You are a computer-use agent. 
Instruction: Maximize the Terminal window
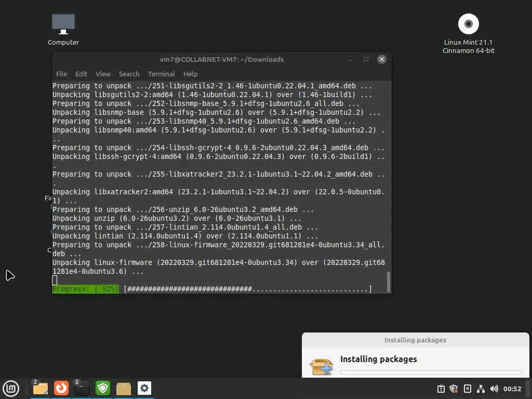click(x=366, y=59)
